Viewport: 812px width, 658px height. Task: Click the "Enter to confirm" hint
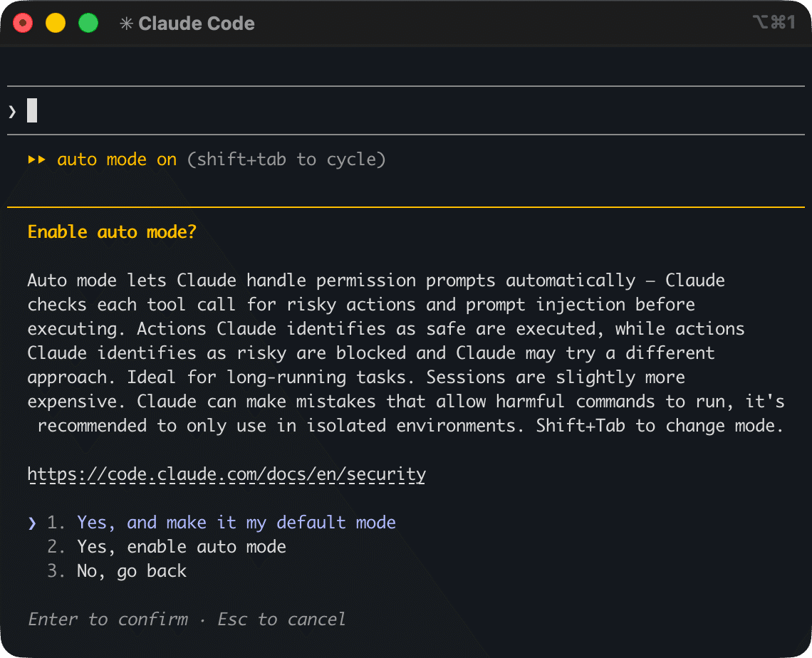108,620
